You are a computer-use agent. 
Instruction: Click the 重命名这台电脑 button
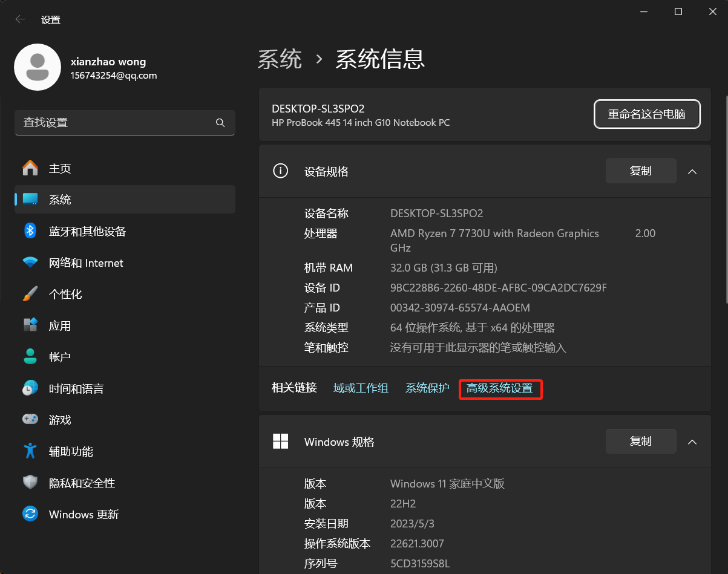647,114
